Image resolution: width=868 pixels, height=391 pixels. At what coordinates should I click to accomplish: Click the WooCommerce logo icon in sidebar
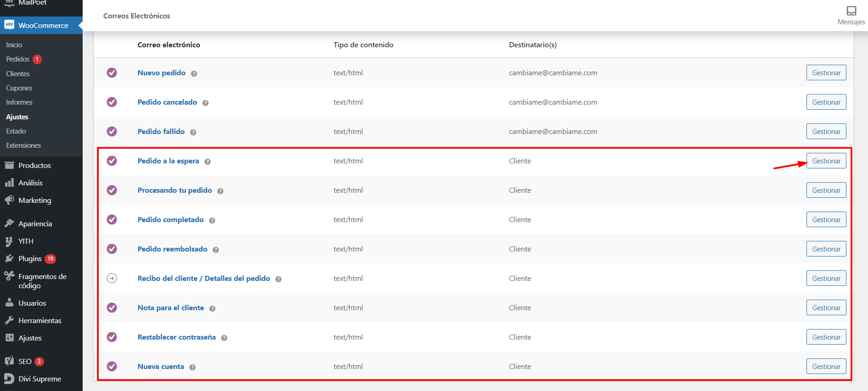coord(9,25)
